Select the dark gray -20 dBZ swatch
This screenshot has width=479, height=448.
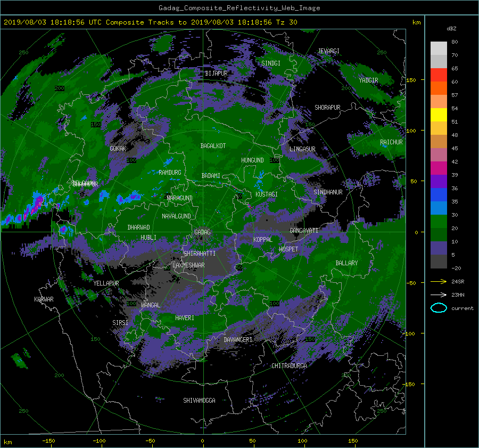tap(439, 262)
